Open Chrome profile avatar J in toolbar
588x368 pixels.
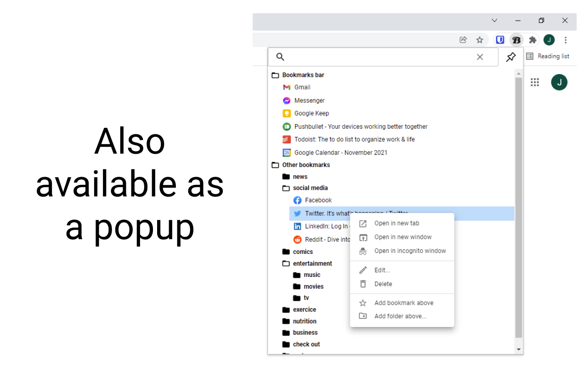tap(549, 40)
